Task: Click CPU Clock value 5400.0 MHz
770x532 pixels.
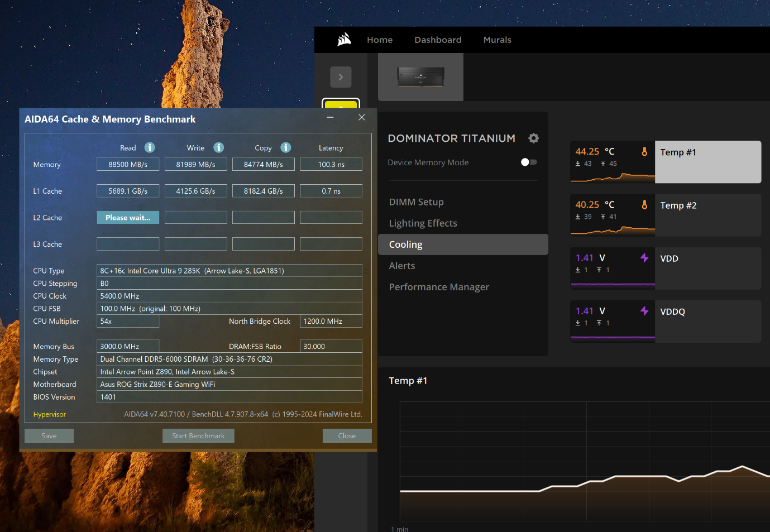Action: point(229,296)
